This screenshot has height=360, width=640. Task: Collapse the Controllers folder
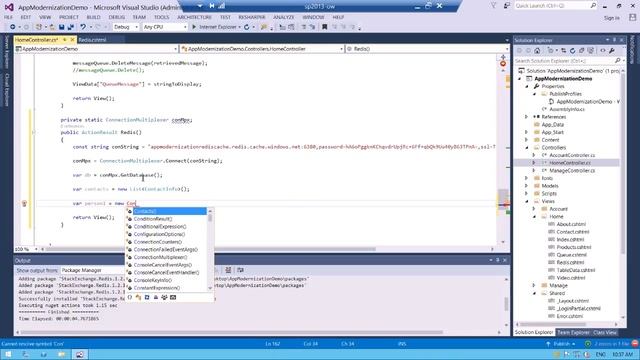(x=526, y=147)
